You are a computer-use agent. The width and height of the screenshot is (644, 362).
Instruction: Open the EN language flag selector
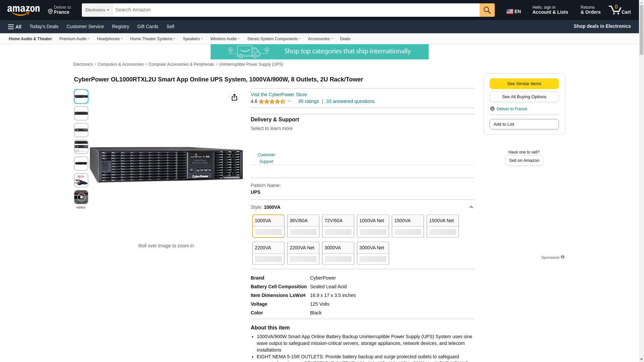coord(514,11)
